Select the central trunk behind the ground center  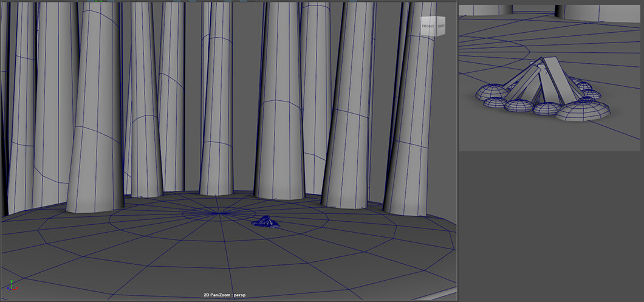[217, 122]
